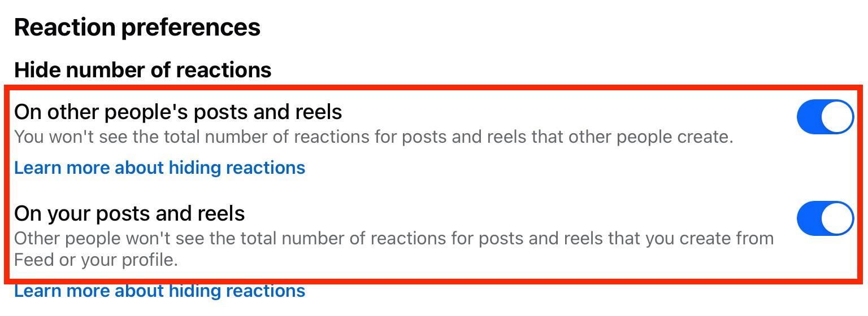Select the 'On other people's posts and reels' label
Image resolution: width=868 pixels, height=316 pixels.
[x=178, y=112]
